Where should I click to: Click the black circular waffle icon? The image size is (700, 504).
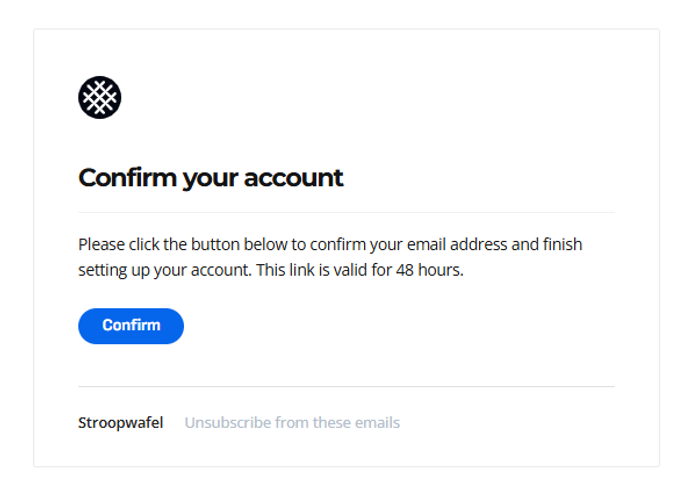pyautogui.click(x=100, y=98)
